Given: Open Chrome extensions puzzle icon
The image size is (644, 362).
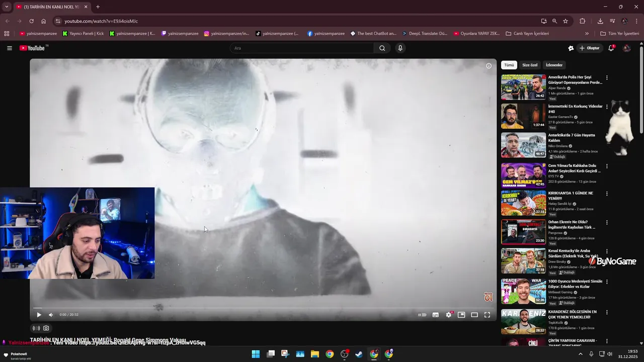Looking at the screenshot, I should pyautogui.click(x=583, y=21).
